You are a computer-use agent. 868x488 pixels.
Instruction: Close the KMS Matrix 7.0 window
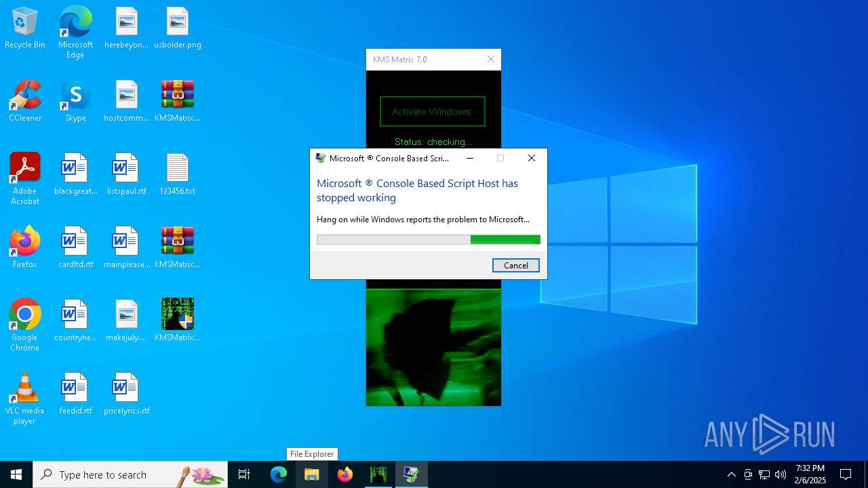(x=491, y=60)
